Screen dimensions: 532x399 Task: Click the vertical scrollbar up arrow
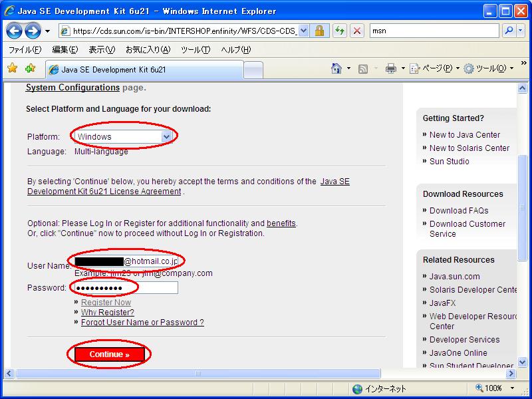tap(522, 88)
